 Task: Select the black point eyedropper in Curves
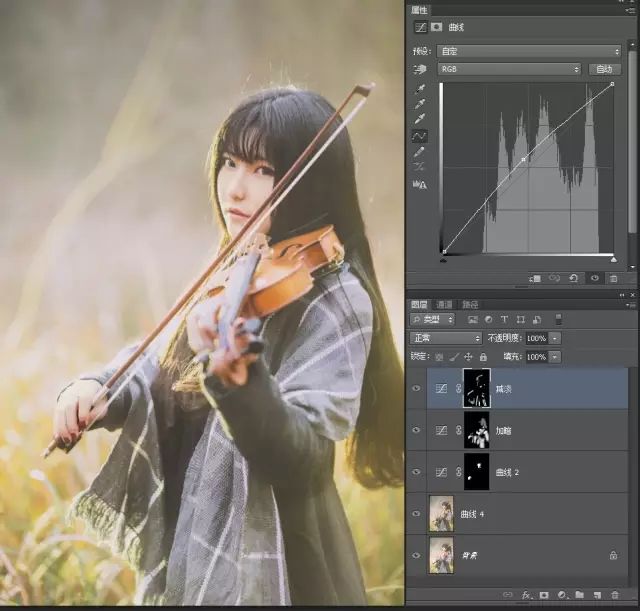421,88
